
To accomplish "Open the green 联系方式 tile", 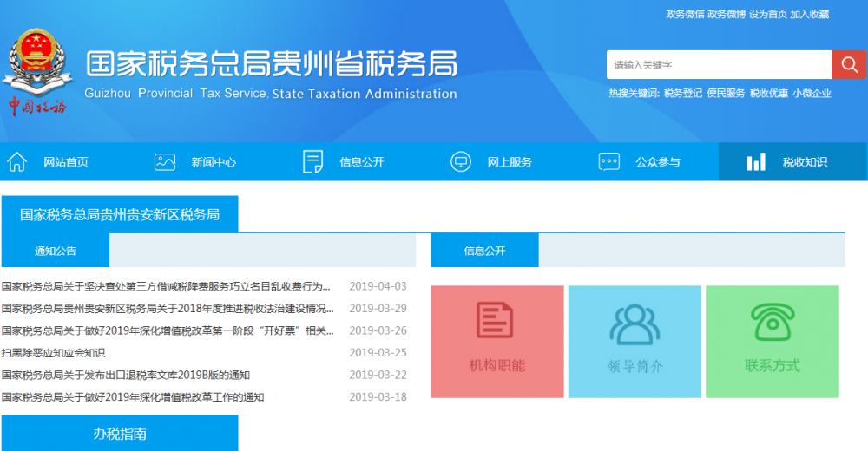I will pos(772,342).
